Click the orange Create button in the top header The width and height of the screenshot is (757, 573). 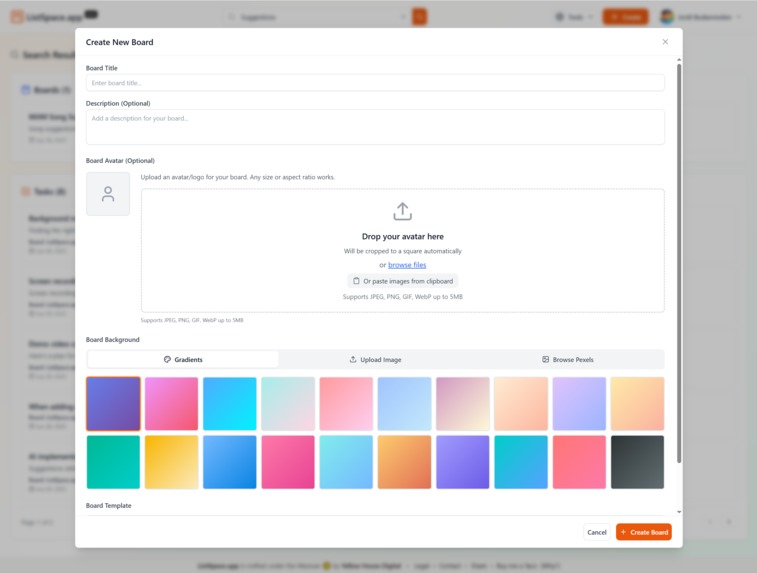(625, 17)
